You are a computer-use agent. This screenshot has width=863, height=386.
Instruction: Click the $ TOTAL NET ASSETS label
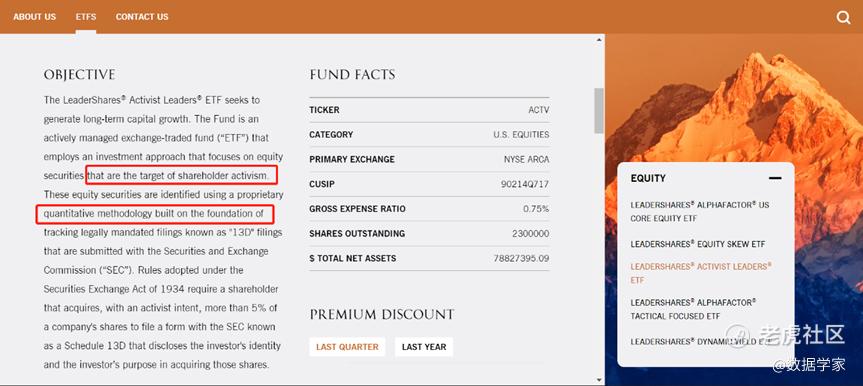[352, 258]
